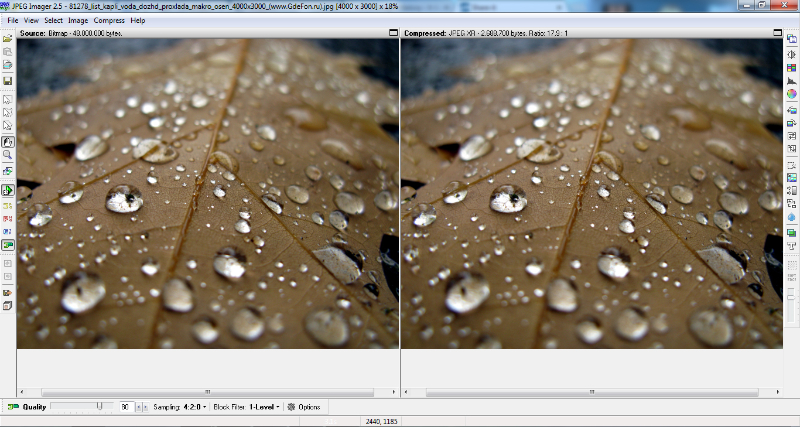800x427 pixels.
Task: Select the Hand pan tool
Action: (7, 142)
